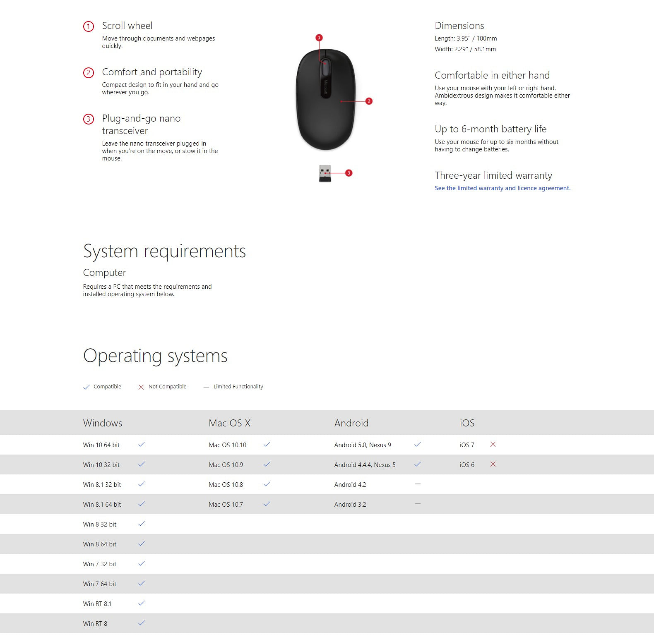Click the Android 5.0, Nexus 9 label
This screenshot has height=644, width=654.
(363, 445)
